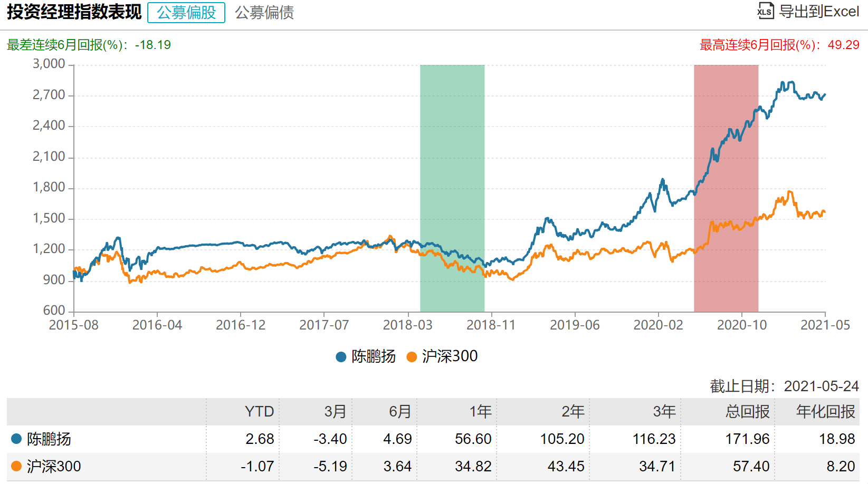Switch to the 公募偏债 tab
868x484 pixels.
pos(264,13)
